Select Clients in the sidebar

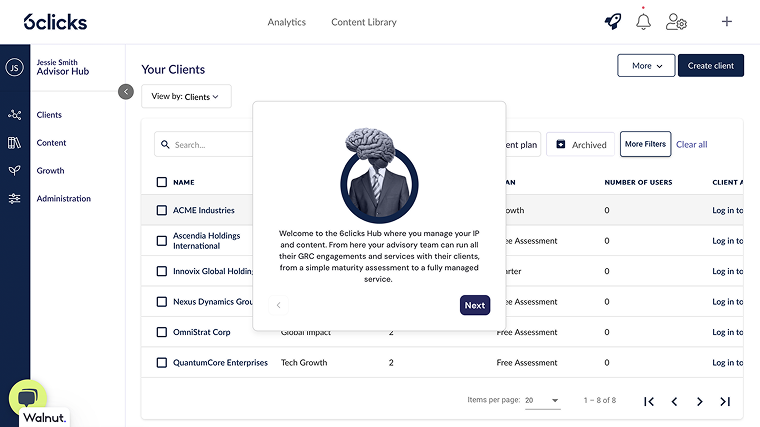[49, 115]
